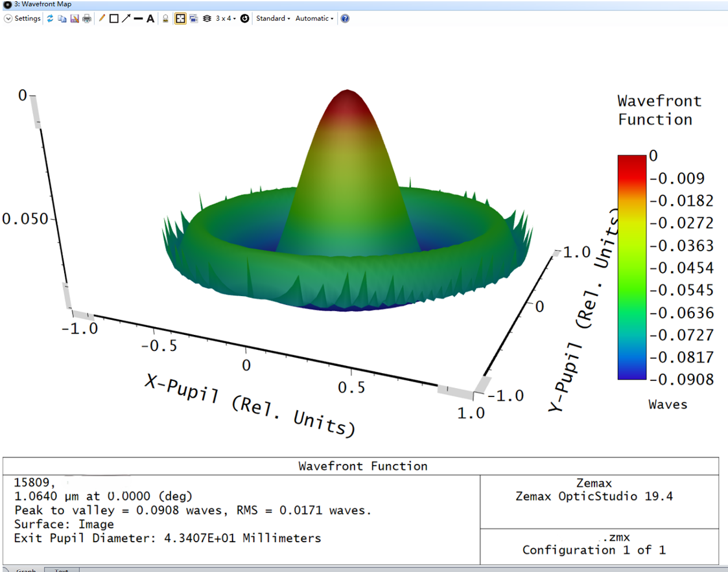Select the line annotation tool
The width and height of the screenshot is (728, 572).
(102, 18)
